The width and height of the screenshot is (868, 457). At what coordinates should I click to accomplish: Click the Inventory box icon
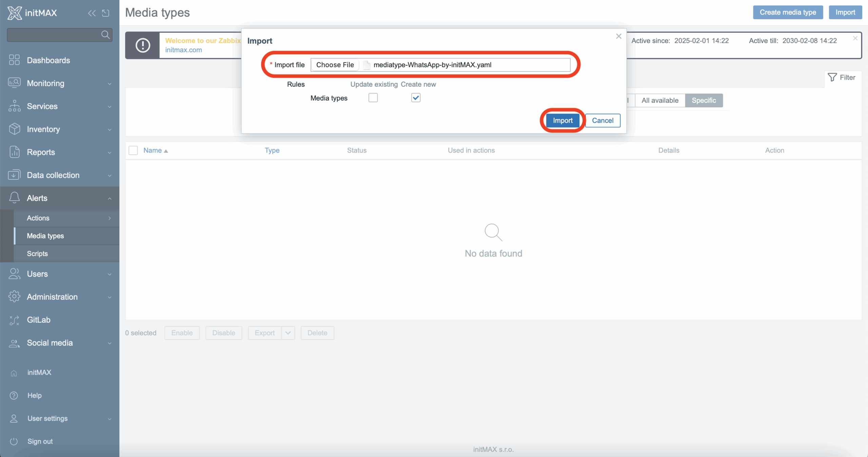14,129
